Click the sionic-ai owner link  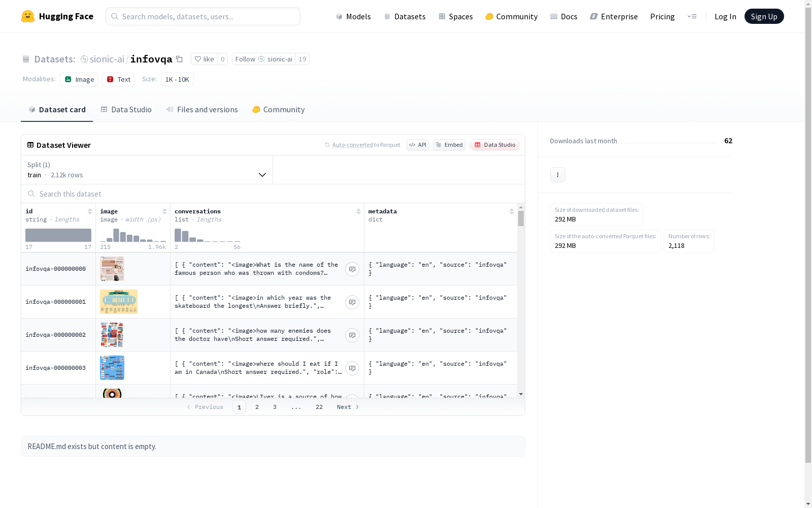pos(107,59)
